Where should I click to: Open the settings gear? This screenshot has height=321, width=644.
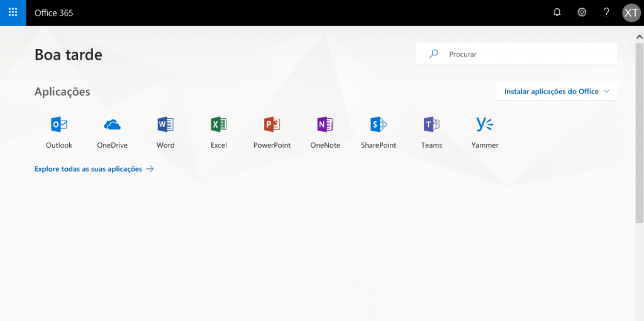point(582,13)
